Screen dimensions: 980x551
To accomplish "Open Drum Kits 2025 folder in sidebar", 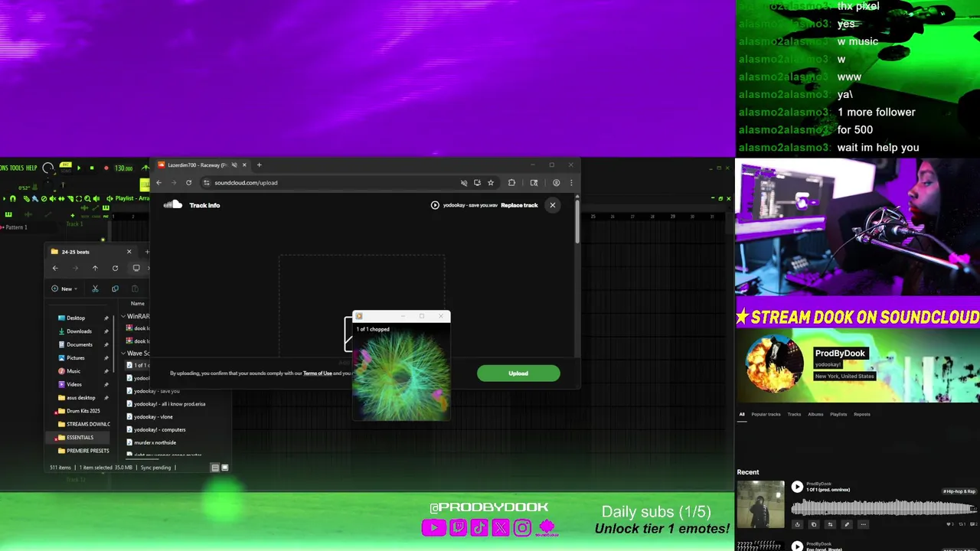I will tap(83, 411).
